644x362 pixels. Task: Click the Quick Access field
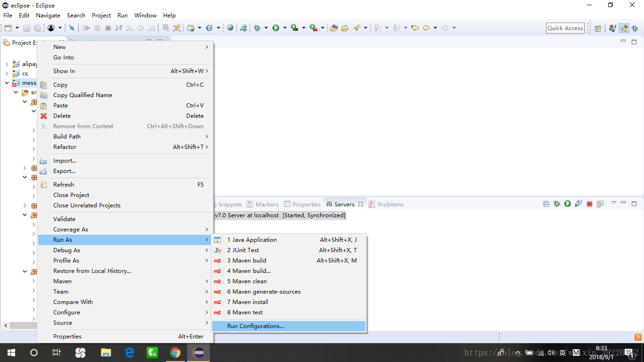pos(565,28)
